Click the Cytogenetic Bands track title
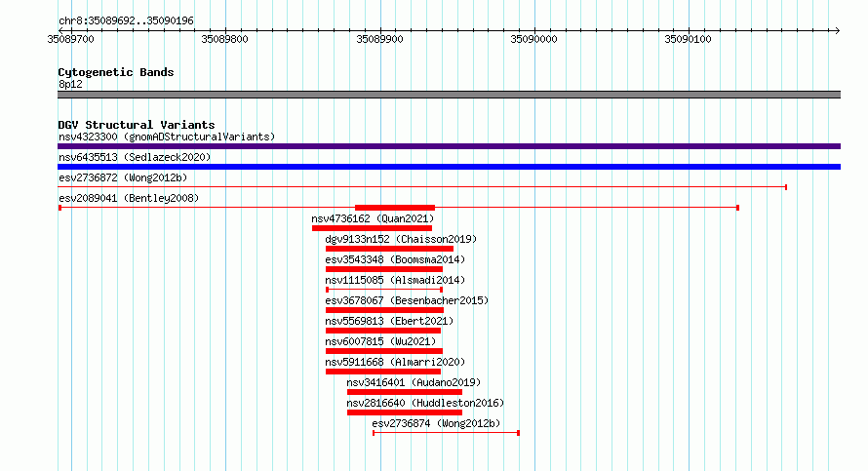The image size is (868, 471). click(x=116, y=72)
